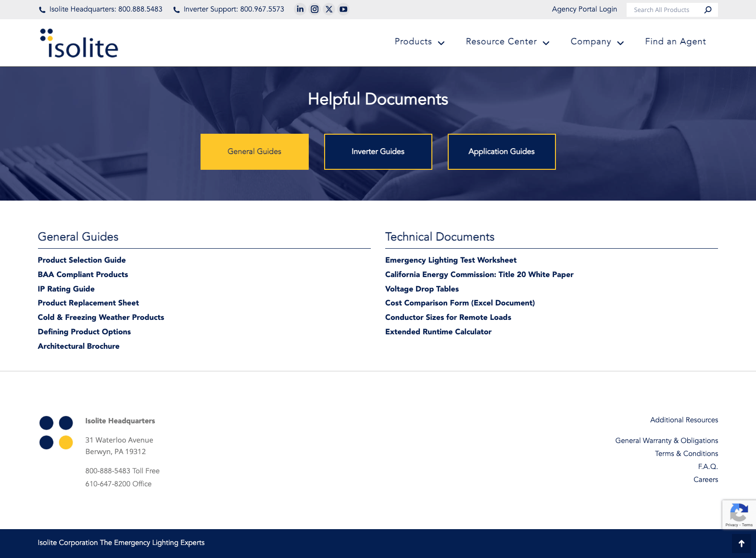Expand the Products menu
756x558 pixels.
pyautogui.click(x=419, y=42)
